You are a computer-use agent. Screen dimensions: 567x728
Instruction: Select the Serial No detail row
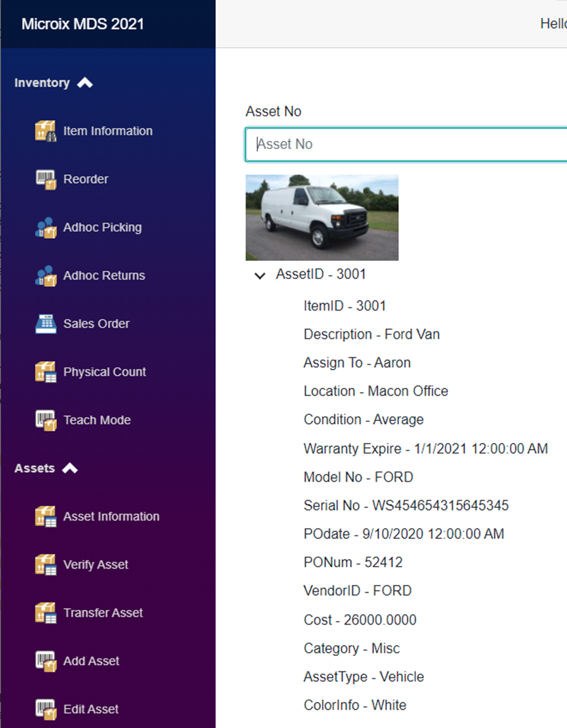click(x=406, y=505)
